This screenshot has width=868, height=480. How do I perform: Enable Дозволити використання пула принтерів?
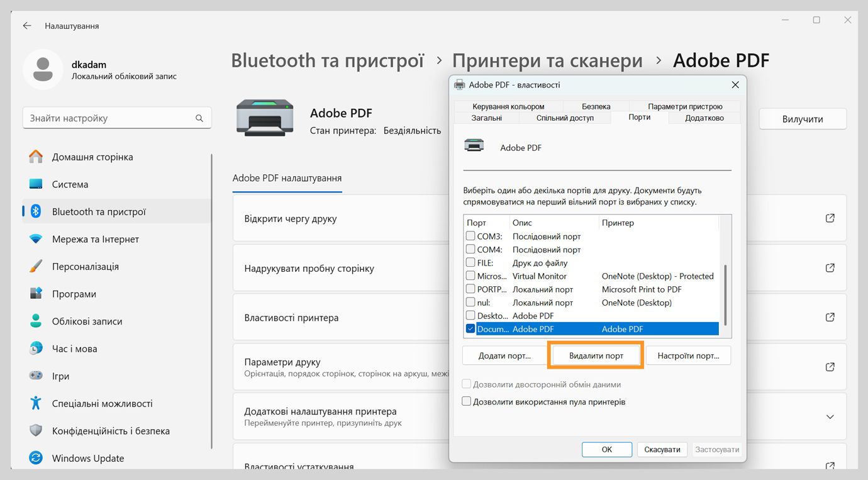[466, 401]
